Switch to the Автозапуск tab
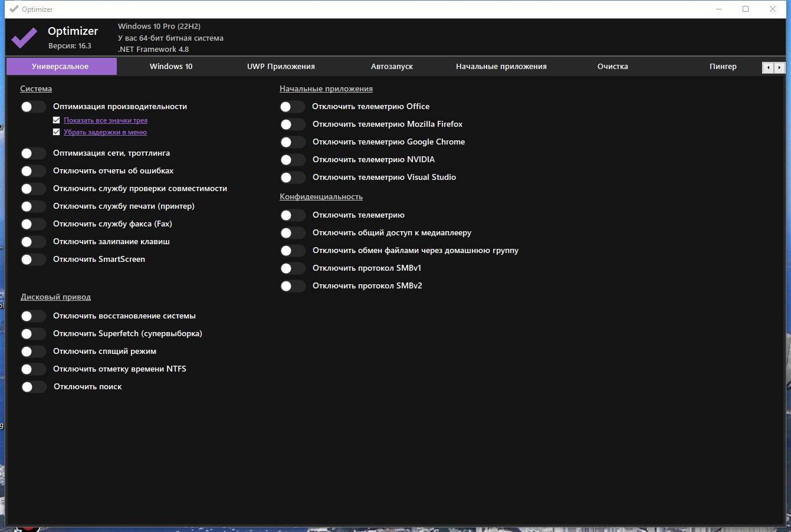This screenshot has height=532, width=791. pyautogui.click(x=392, y=67)
